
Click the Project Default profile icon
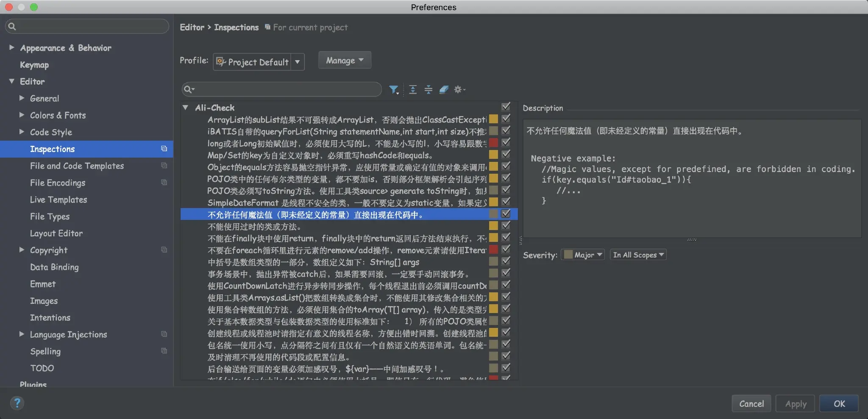221,62
